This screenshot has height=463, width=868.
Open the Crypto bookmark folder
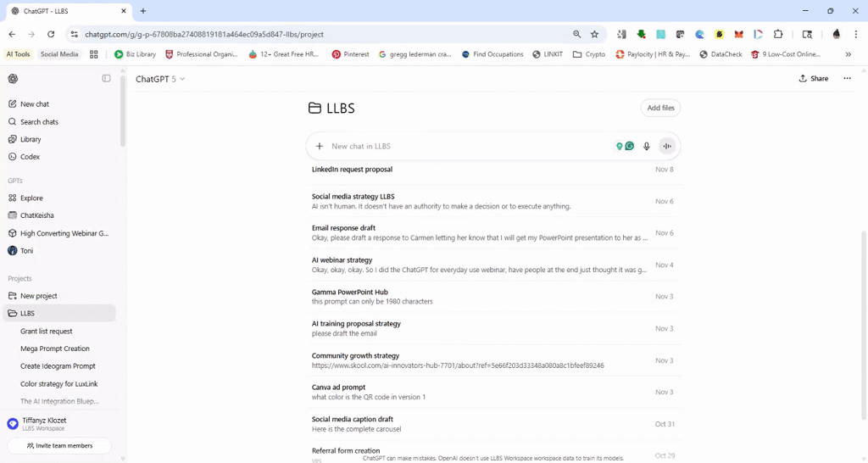click(589, 54)
